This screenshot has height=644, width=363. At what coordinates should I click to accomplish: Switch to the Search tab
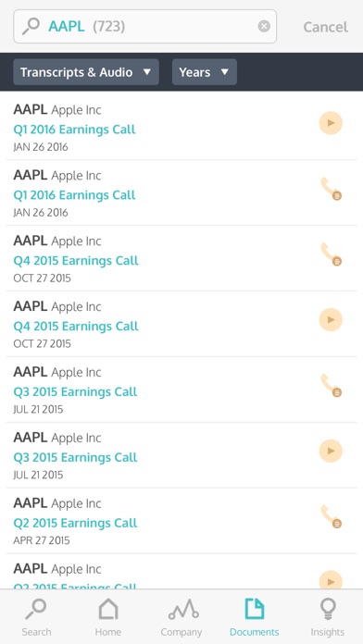[36, 617]
